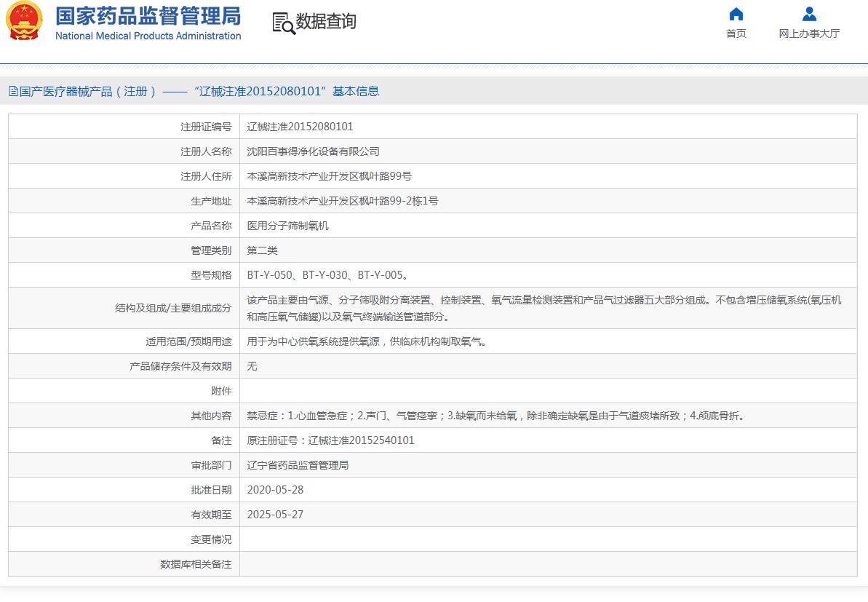The image size is (868, 602).
Task: Click the National Medical Products Administration text
Action: tap(148, 36)
